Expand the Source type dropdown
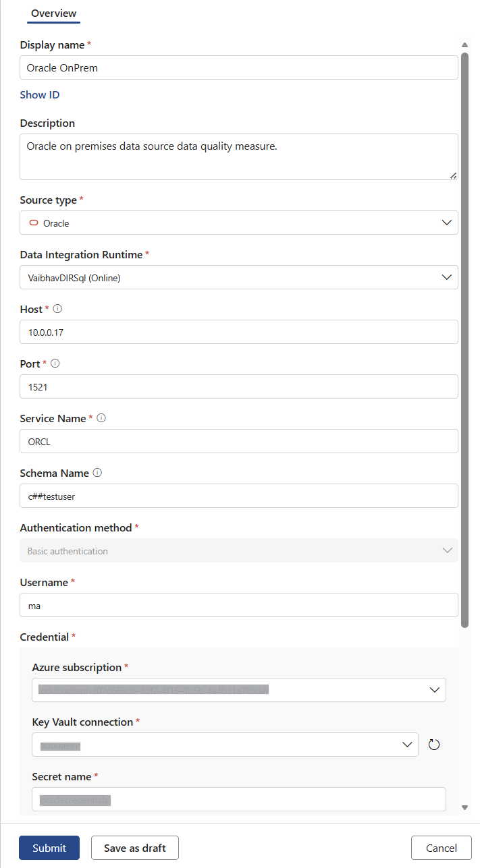Image resolution: width=480 pixels, height=868 pixels. pyautogui.click(x=446, y=223)
